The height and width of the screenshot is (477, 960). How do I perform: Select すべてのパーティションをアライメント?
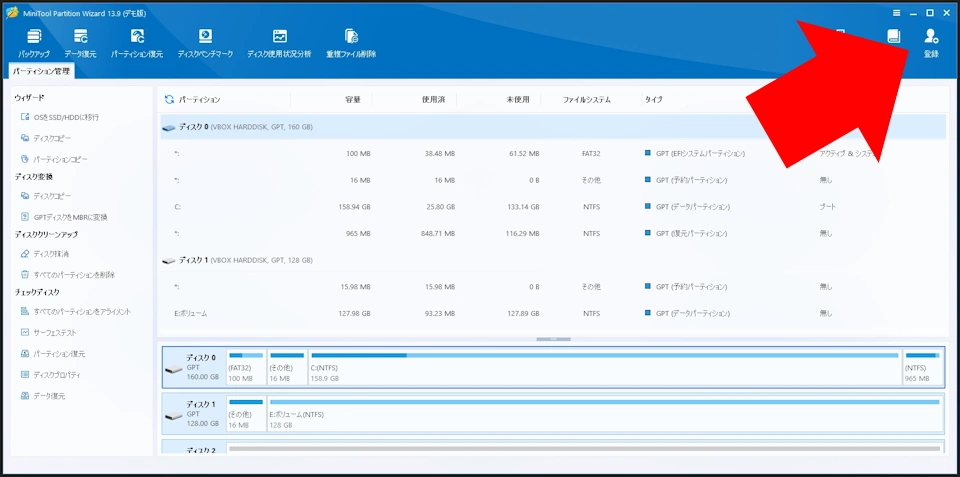tap(76, 312)
